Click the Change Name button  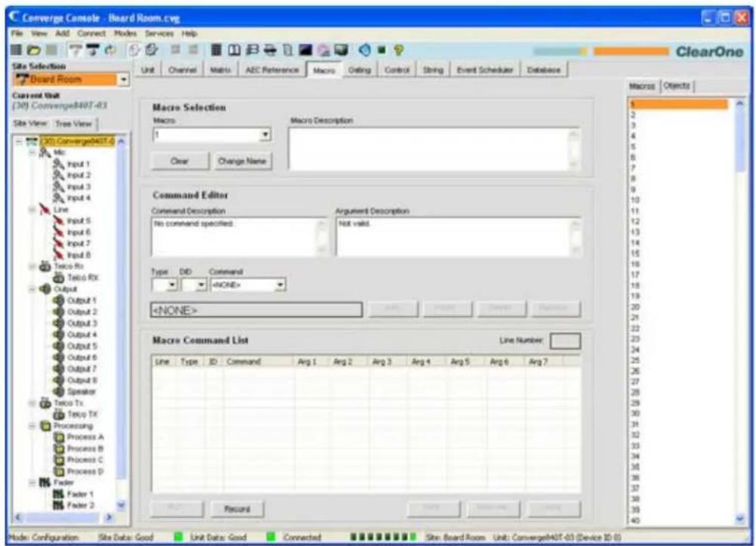coord(242,161)
